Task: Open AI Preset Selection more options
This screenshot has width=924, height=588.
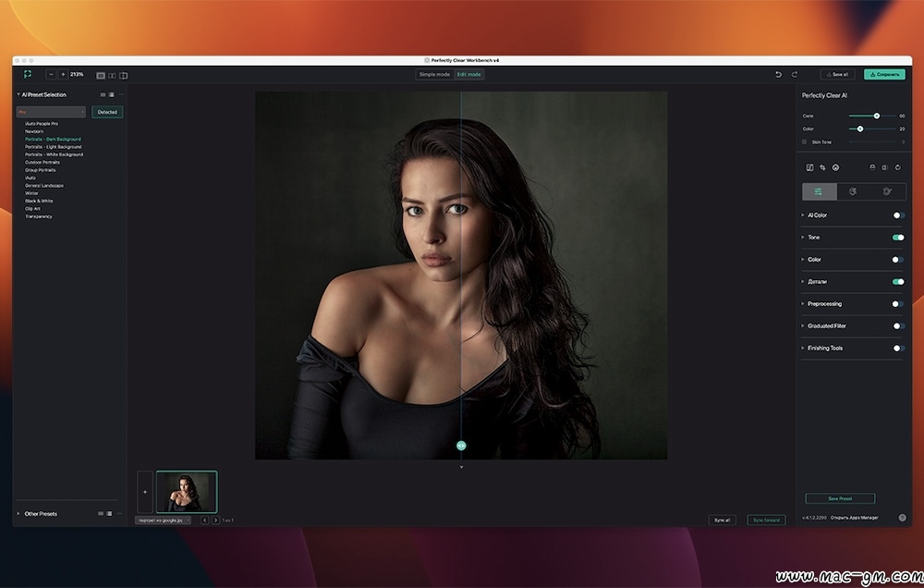Action: point(121,95)
